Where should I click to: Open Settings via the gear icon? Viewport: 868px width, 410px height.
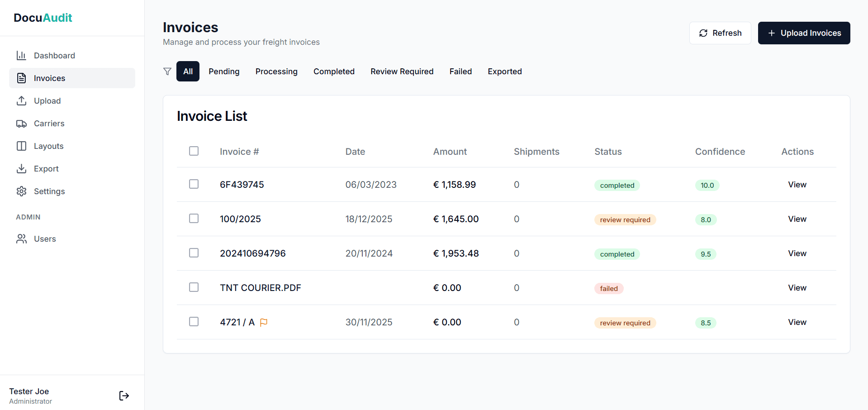pyautogui.click(x=22, y=191)
